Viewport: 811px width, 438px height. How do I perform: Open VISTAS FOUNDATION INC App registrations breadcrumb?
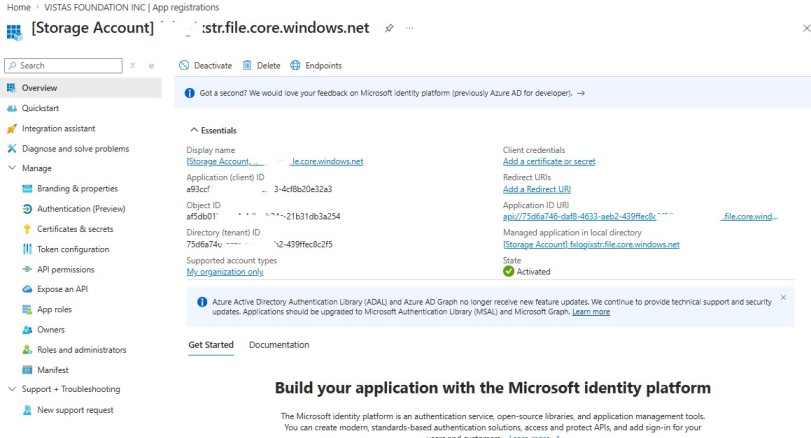point(131,7)
